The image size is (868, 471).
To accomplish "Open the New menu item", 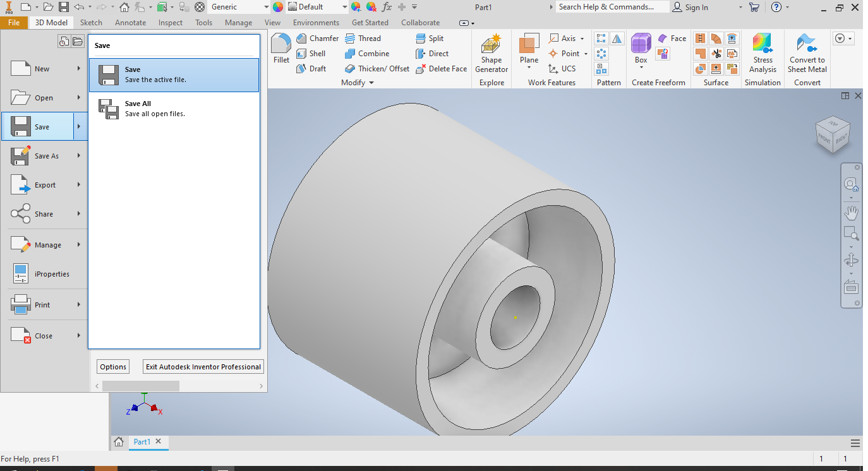I will [44, 69].
